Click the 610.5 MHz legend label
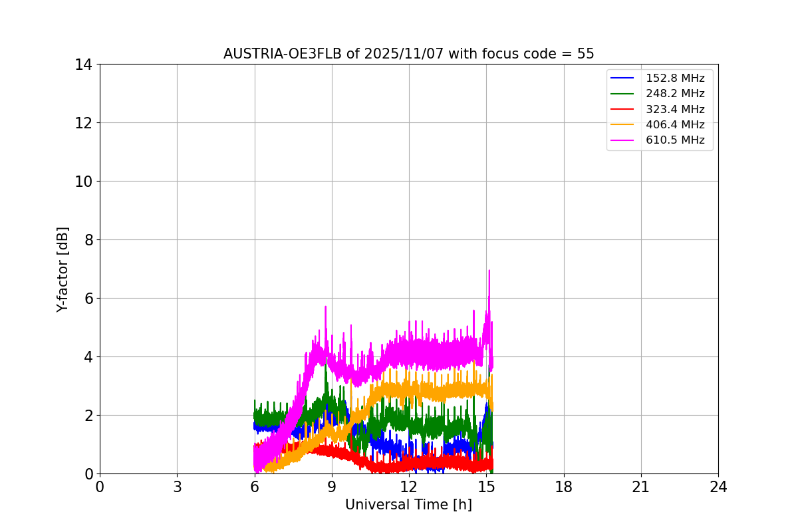 675,140
